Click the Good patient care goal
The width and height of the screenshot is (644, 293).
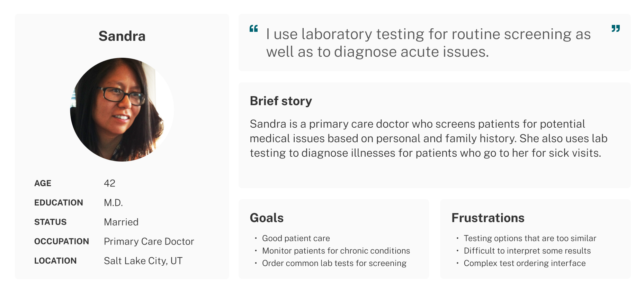tap(296, 238)
